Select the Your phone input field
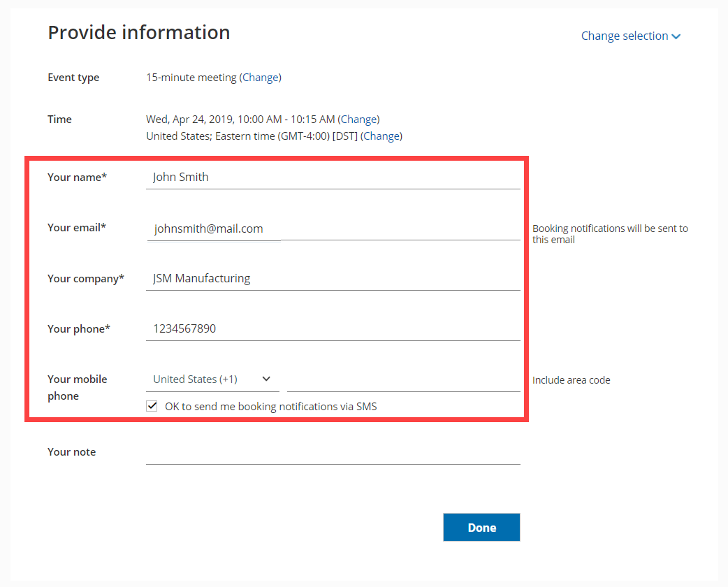Image resolution: width=728 pixels, height=587 pixels. [x=333, y=329]
